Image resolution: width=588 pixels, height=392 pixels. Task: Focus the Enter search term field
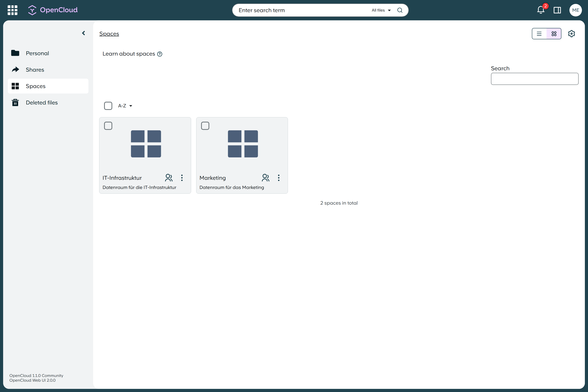pos(302,10)
